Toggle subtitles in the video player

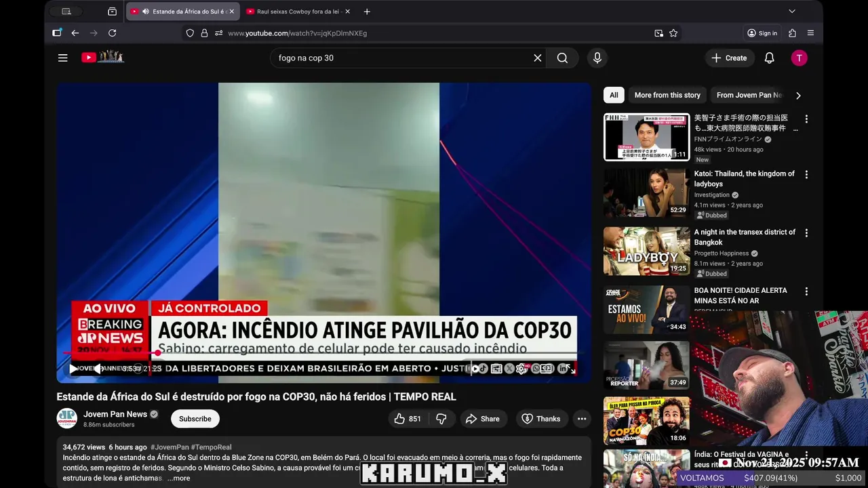click(x=496, y=369)
